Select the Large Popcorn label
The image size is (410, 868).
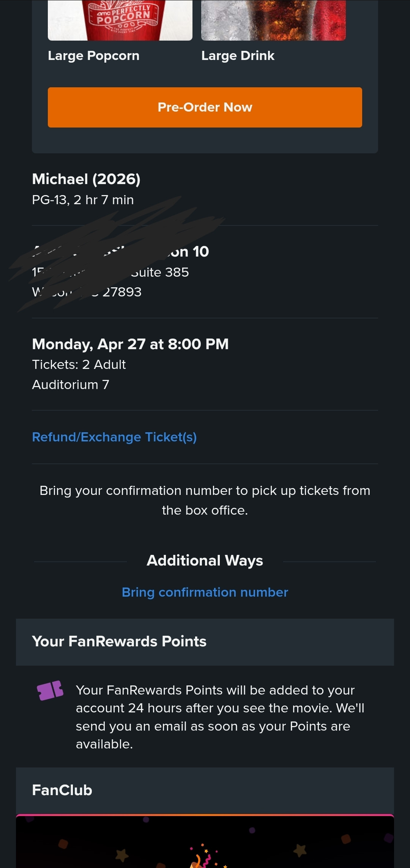coord(94,55)
